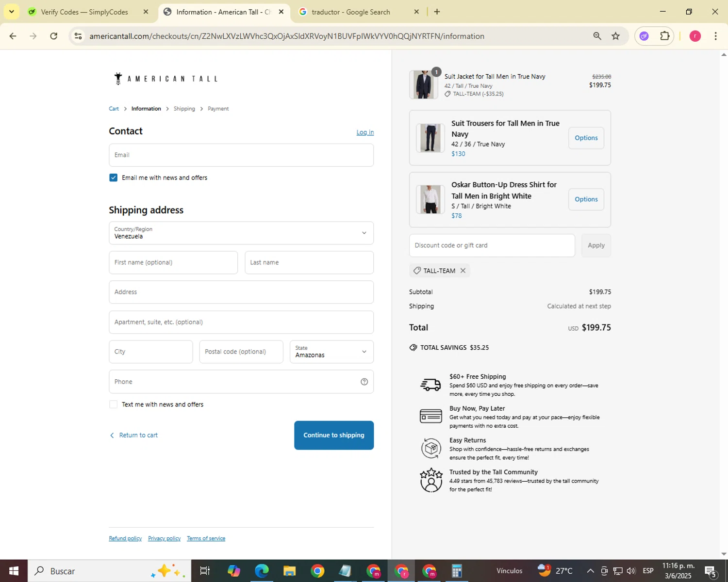Viewport: 728px width, 582px height.
Task: Click the browser forward arrow
Action: (x=33, y=36)
